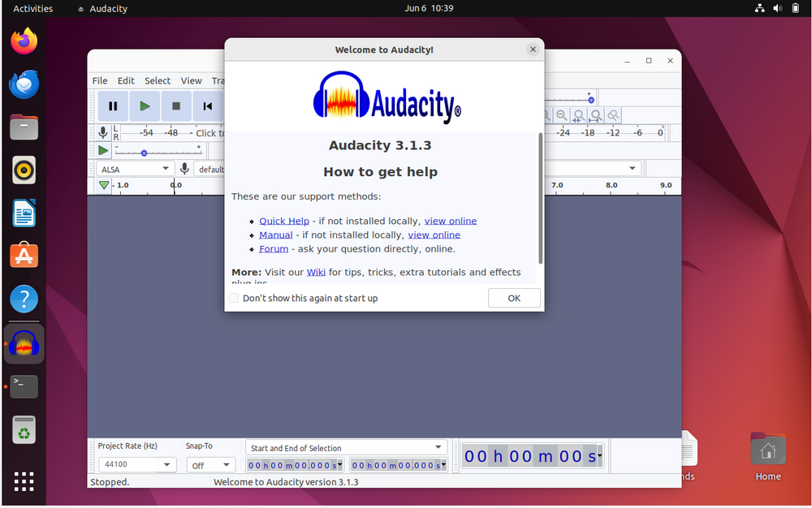Open the Forum link in the welcome dialog
Image resolution: width=812 pixels, height=508 pixels.
pos(273,249)
